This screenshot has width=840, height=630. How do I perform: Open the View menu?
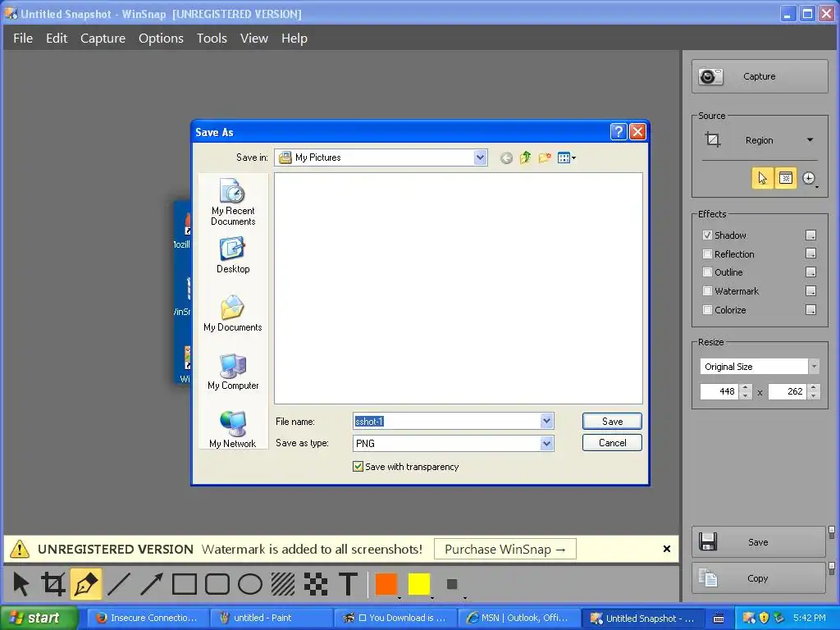pyautogui.click(x=254, y=38)
